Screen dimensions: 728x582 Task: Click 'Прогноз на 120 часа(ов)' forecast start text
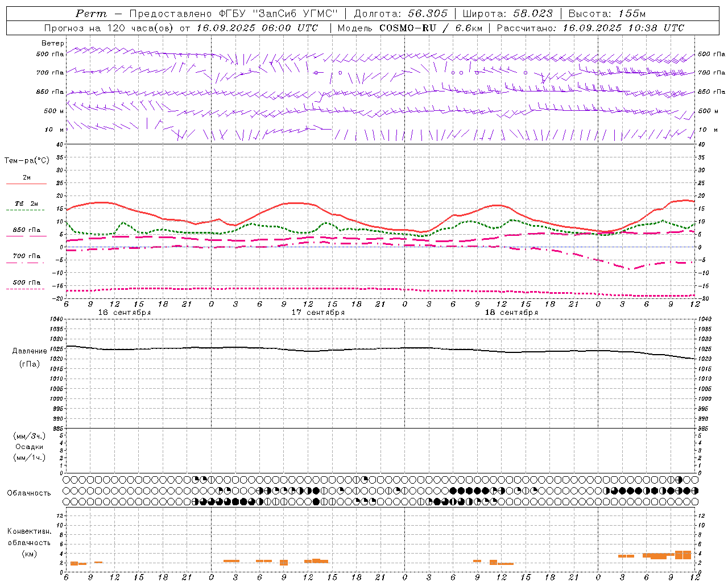coord(109,28)
